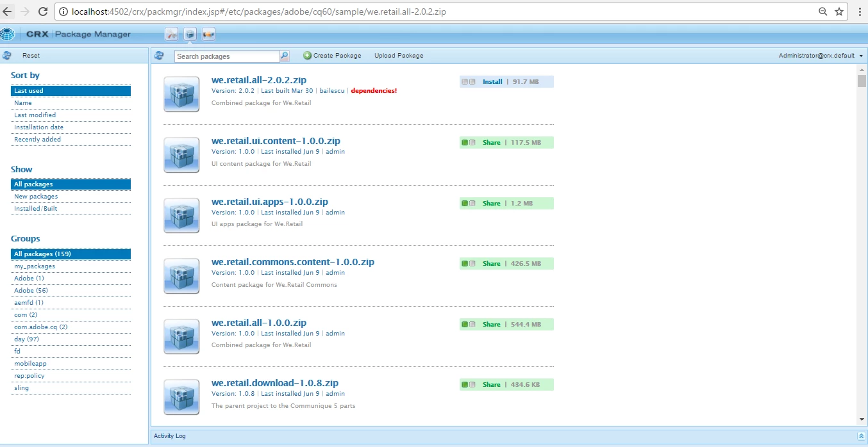Expand the Activity Log panel arrow
Screen dimensions: 868x447
pos(860,436)
